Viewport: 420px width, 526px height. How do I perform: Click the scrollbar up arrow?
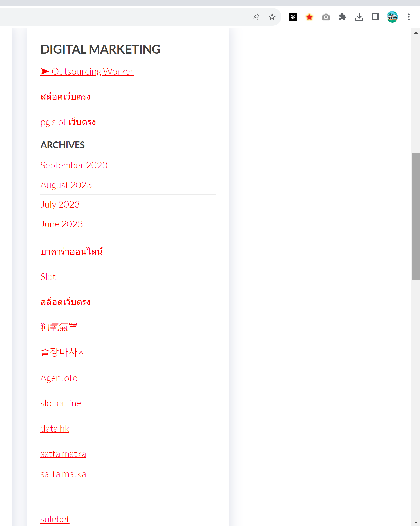(x=416, y=33)
